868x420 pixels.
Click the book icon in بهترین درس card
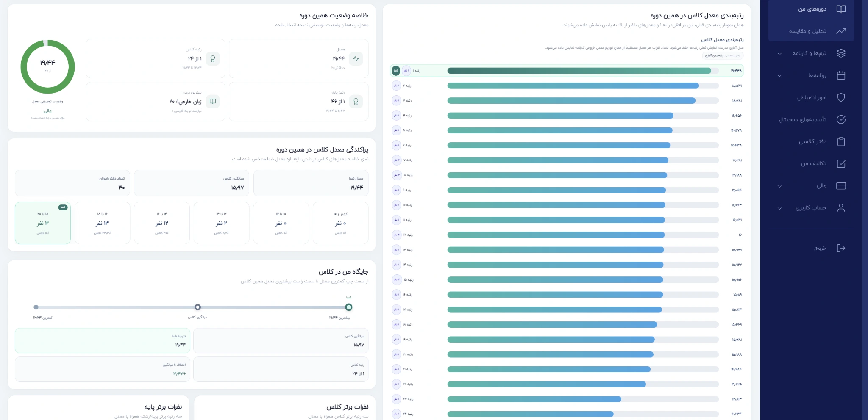(213, 101)
